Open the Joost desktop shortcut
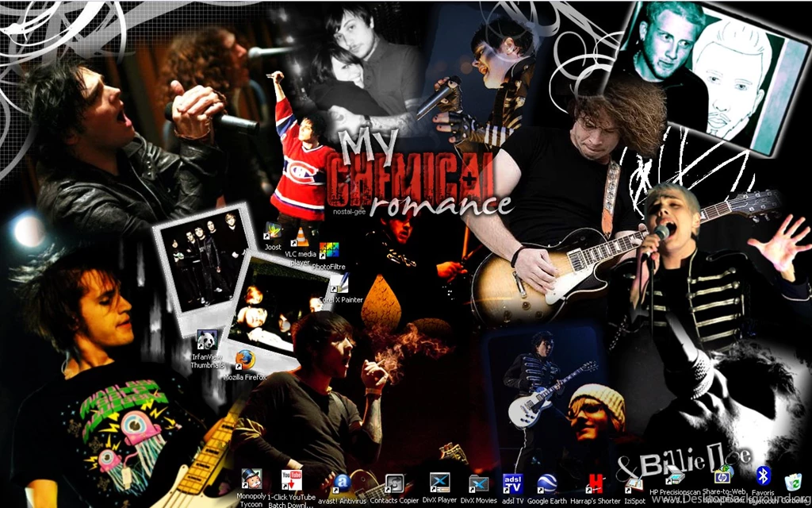Screen dimensions: 812x508 click(273, 231)
